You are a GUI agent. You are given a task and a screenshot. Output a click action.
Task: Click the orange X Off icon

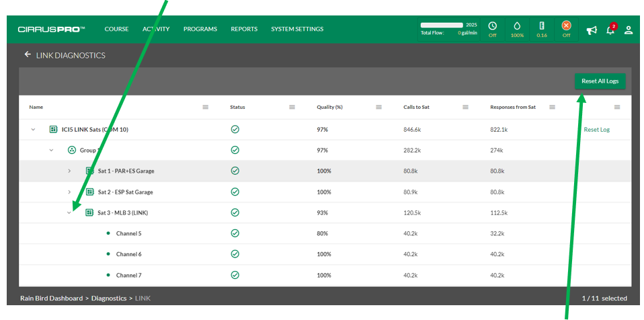(x=567, y=26)
